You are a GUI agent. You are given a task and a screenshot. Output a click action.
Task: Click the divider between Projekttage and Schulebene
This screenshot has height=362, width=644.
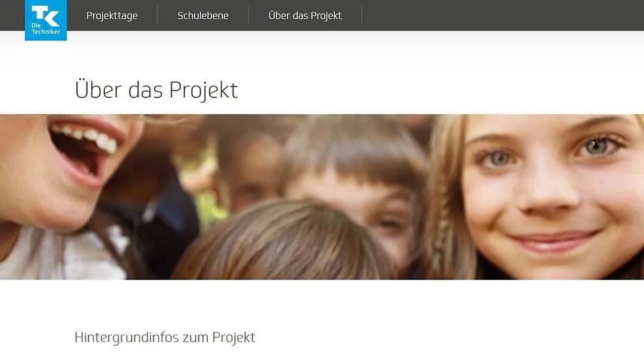[157, 15]
